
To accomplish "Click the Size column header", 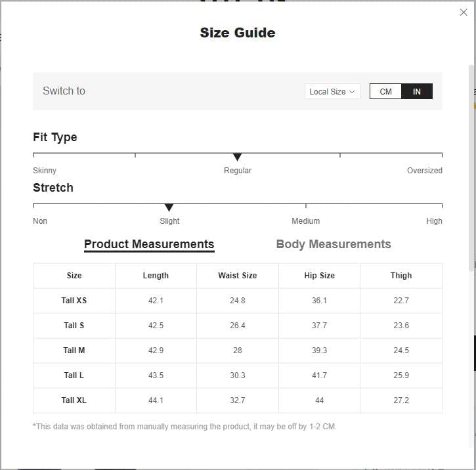I will pyautogui.click(x=74, y=276).
